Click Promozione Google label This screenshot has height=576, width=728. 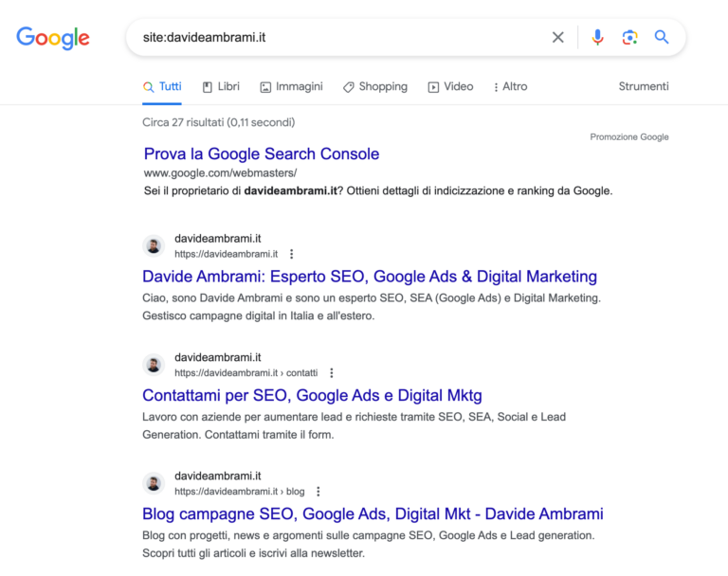pos(629,137)
